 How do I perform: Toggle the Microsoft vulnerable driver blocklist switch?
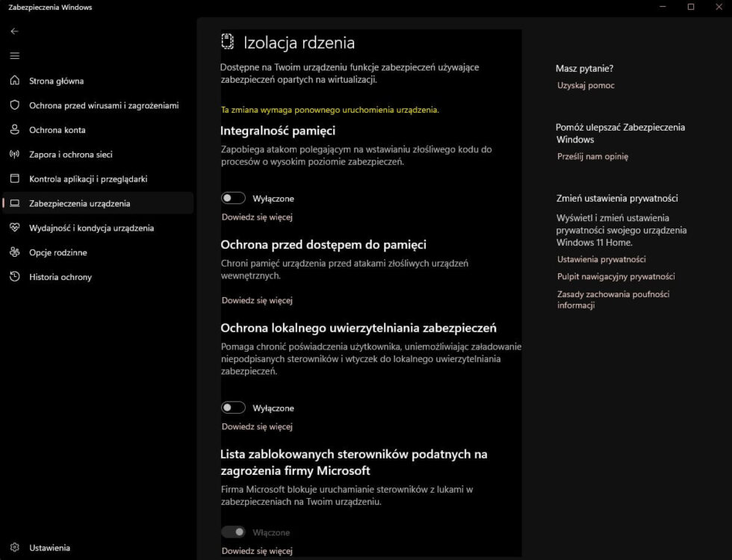pyautogui.click(x=233, y=532)
